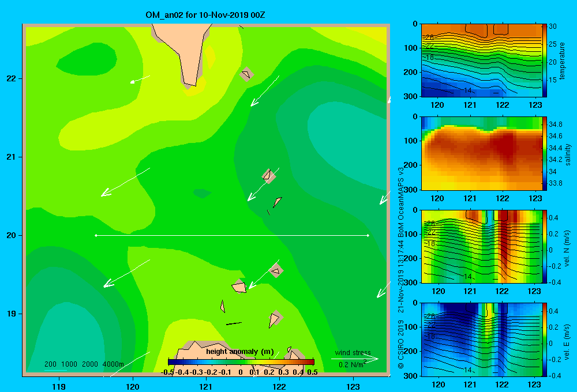
Task: Click the 0.5 tick on height anomaly scale
Action: click(312, 372)
